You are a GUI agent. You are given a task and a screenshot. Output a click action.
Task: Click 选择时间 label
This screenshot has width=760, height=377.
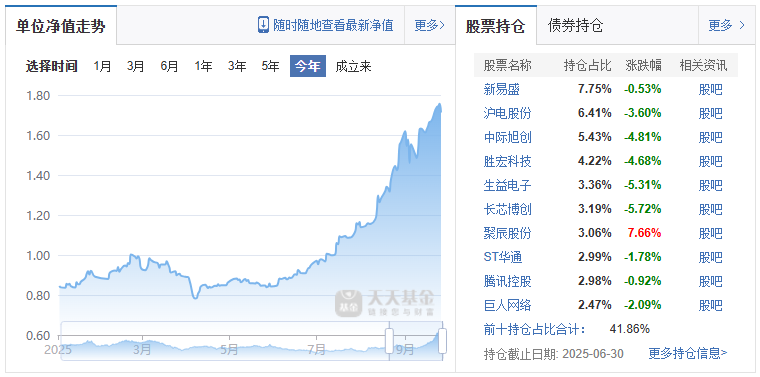point(52,66)
